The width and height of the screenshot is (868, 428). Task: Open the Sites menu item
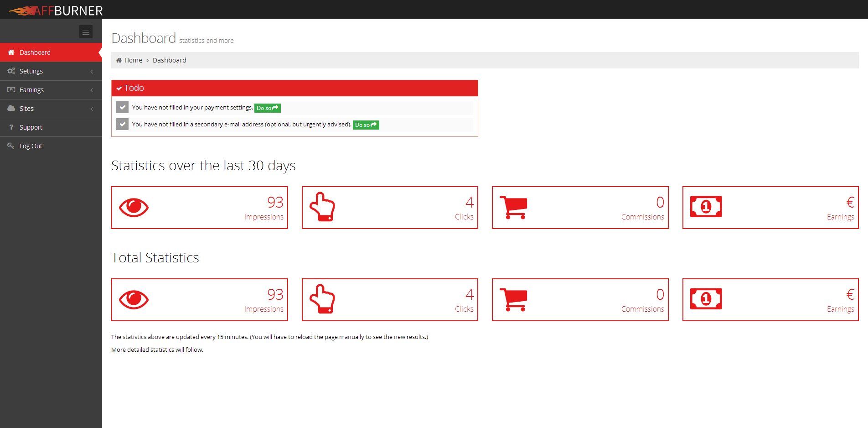pos(51,109)
